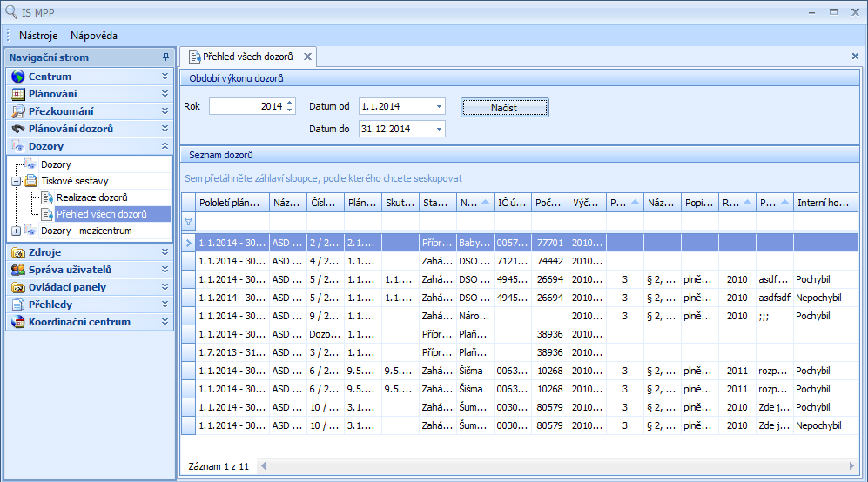868x482 pixels.
Task: Select the Dozory tree item
Action: (56, 164)
